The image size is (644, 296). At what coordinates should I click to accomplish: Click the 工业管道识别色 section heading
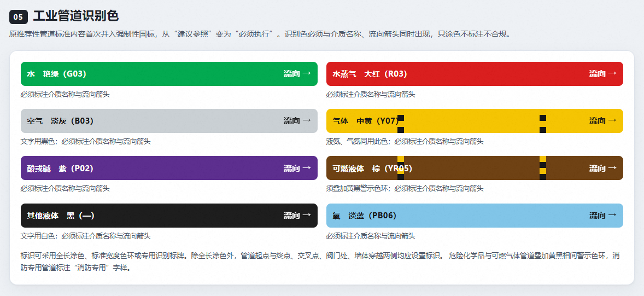point(76,16)
